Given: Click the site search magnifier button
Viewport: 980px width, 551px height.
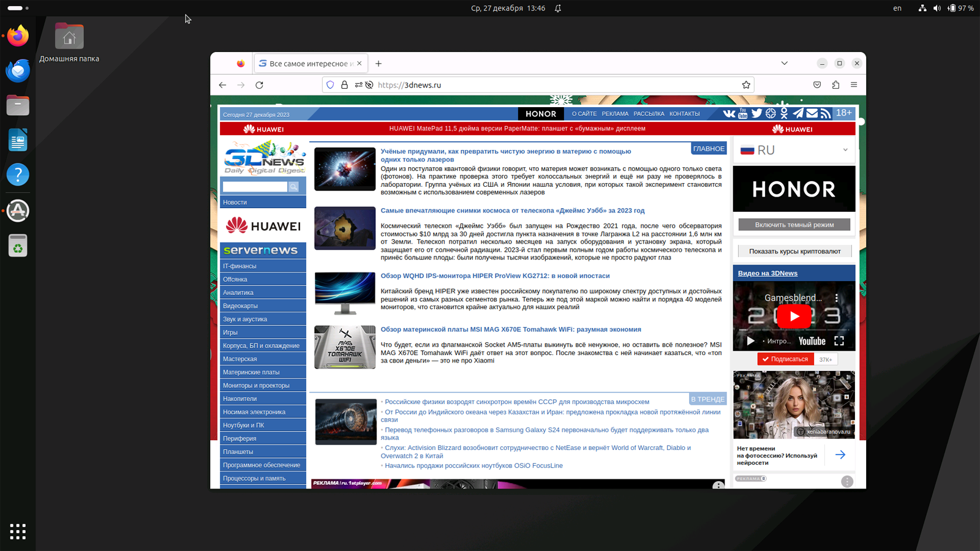Looking at the screenshot, I should pos(293,187).
